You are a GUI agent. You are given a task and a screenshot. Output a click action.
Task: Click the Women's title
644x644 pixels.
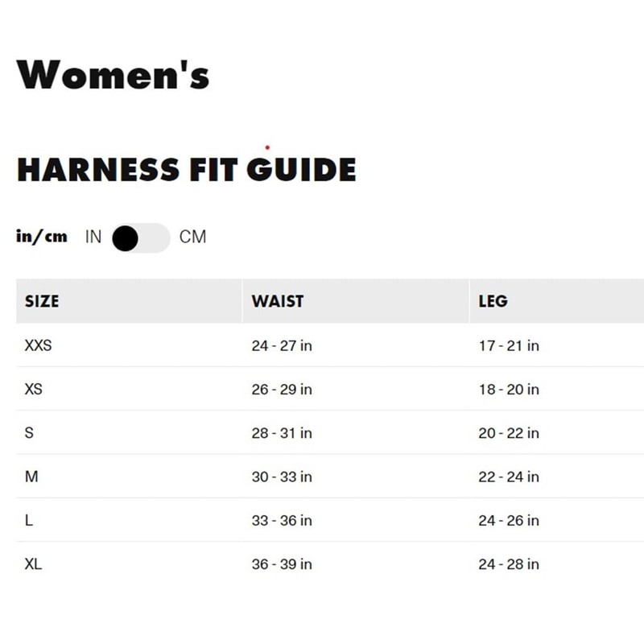tap(114, 75)
